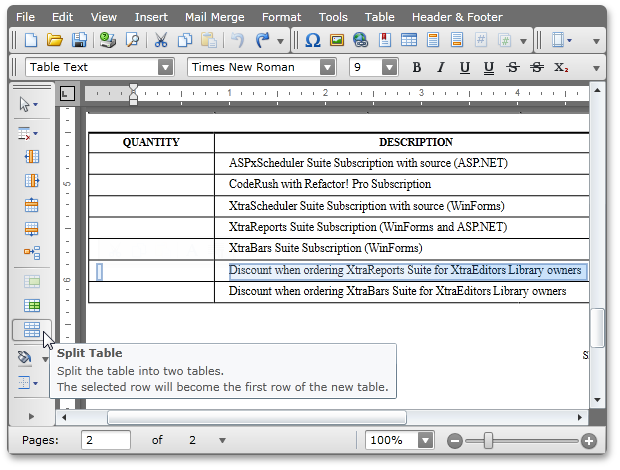
Task: Open the Insert menu
Action: click(x=151, y=17)
